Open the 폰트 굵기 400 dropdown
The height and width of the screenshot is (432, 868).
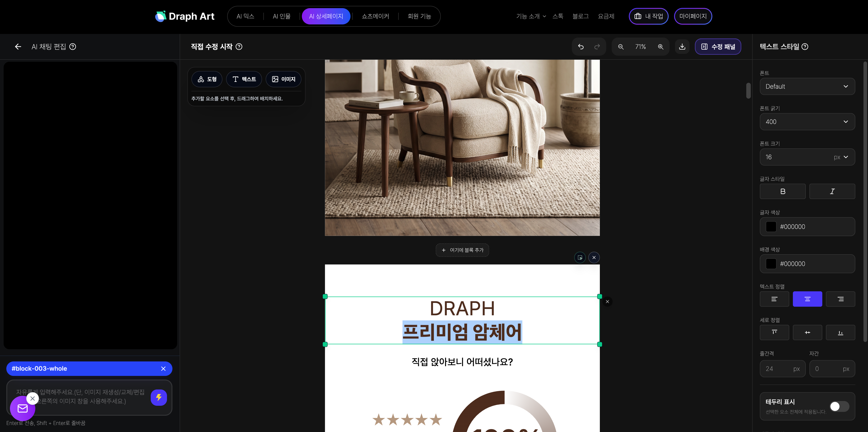[x=807, y=122]
